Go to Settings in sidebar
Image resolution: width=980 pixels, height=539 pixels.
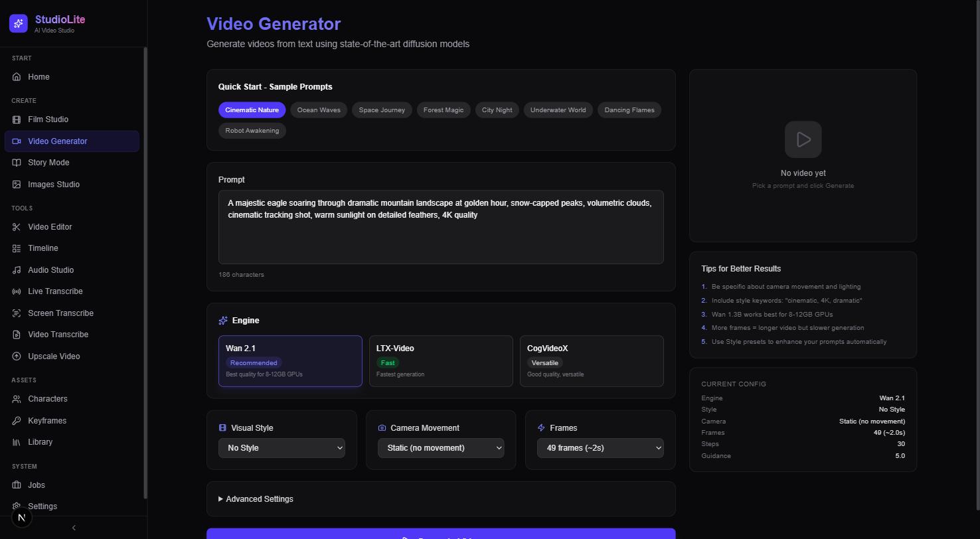(72, 506)
